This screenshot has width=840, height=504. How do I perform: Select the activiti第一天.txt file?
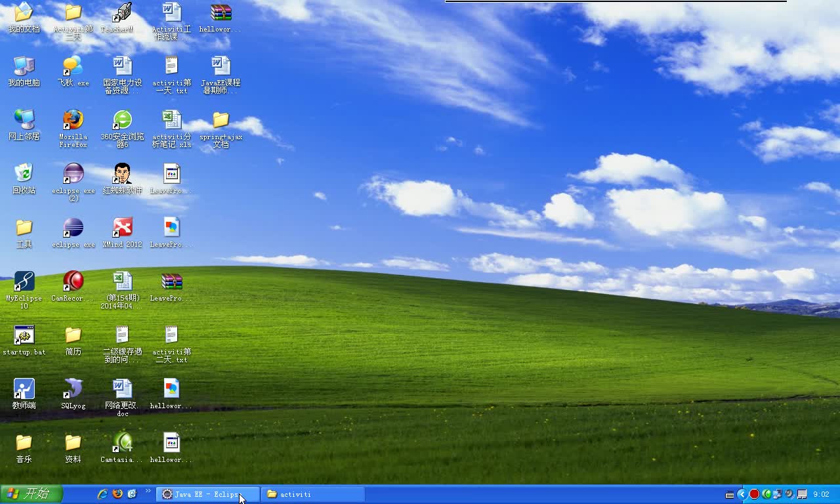pyautogui.click(x=171, y=75)
